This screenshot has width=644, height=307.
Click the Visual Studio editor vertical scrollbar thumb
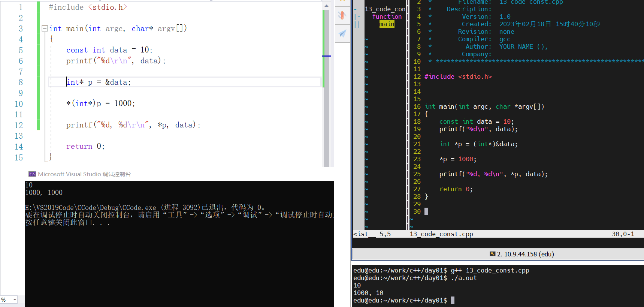pos(326,88)
